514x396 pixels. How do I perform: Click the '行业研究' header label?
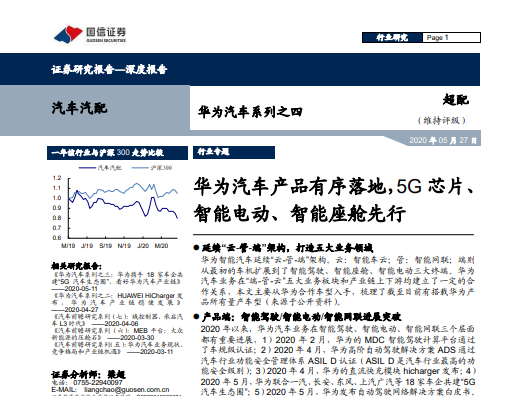[392, 37]
